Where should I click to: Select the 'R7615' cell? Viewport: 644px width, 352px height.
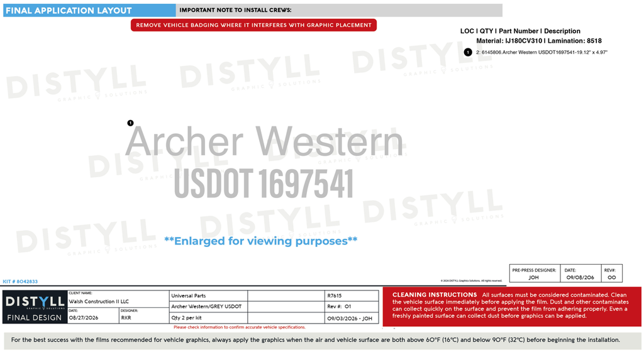[352, 296]
